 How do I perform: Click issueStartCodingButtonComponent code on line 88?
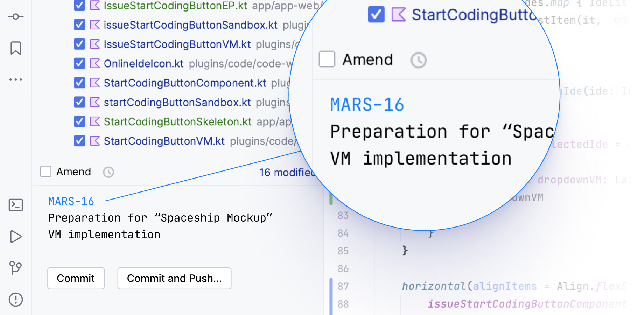click(527, 304)
